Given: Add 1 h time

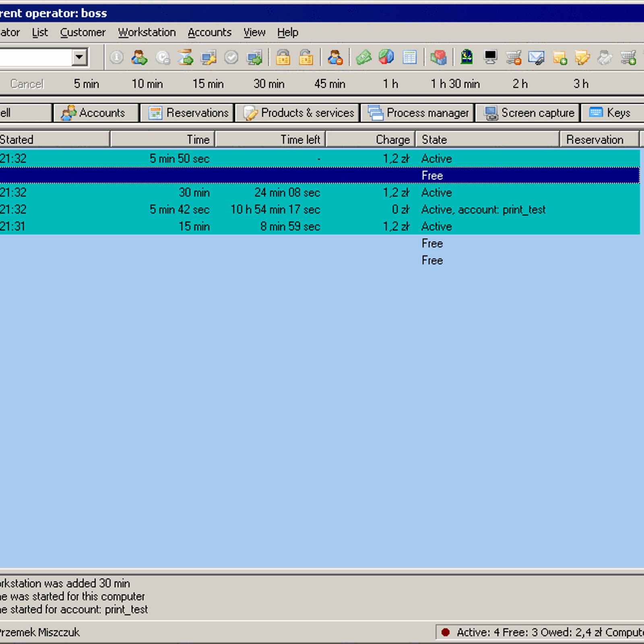Looking at the screenshot, I should pyautogui.click(x=390, y=84).
